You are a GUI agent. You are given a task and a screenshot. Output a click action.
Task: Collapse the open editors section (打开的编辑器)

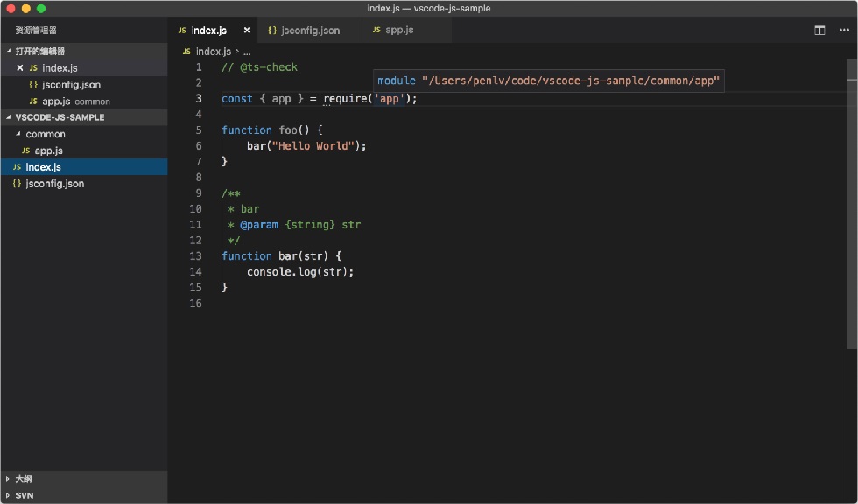pos(8,51)
